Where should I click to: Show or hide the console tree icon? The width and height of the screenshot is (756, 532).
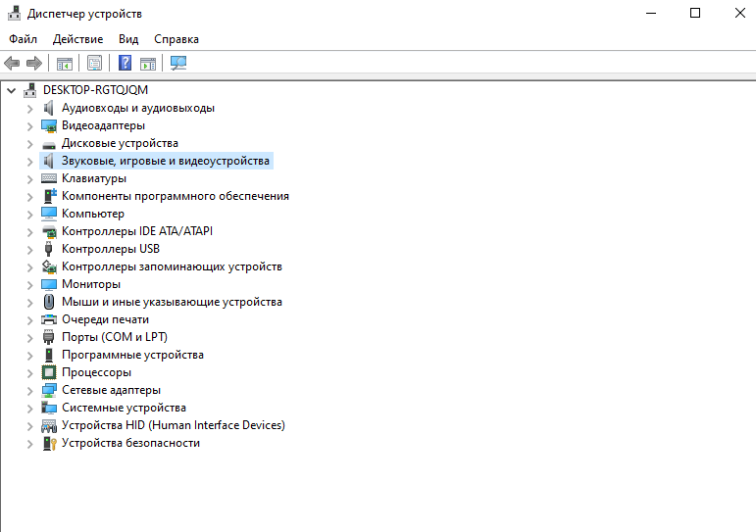click(65, 63)
